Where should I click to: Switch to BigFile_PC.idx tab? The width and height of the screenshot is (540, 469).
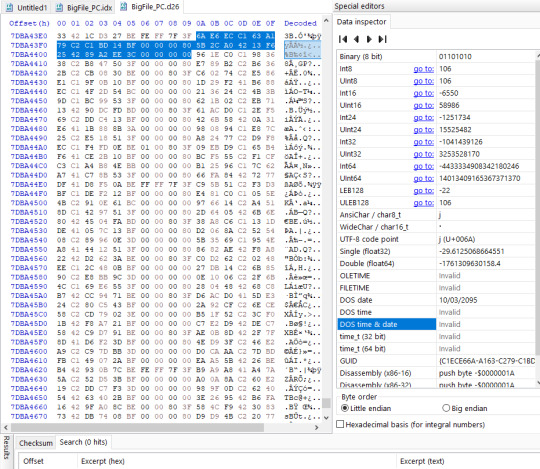click(x=84, y=7)
